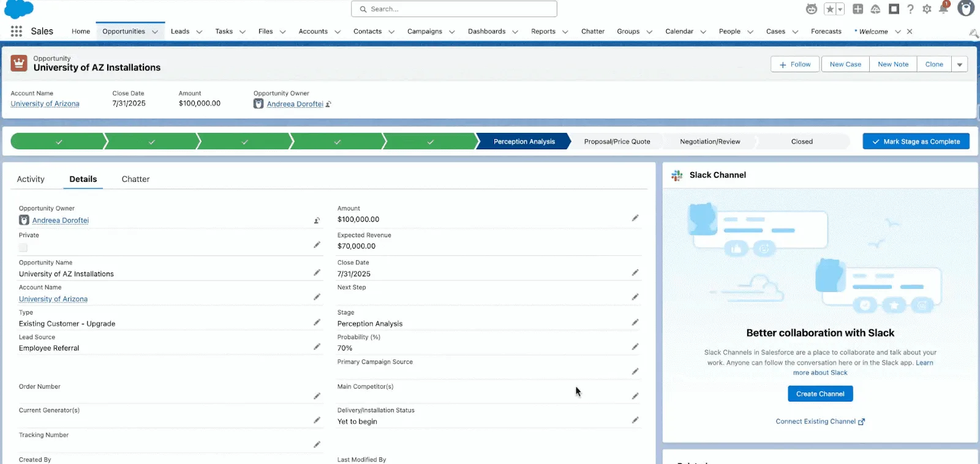Add this page to favorites with star
The height and width of the screenshot is (464, 980).
pos(830,9)
